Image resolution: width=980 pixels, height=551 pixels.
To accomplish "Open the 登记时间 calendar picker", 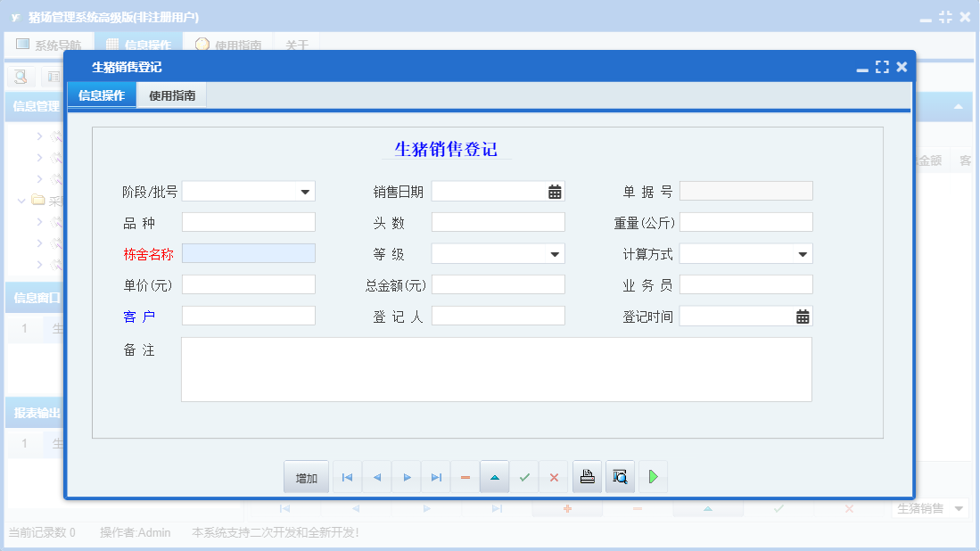I will (803, 317).
